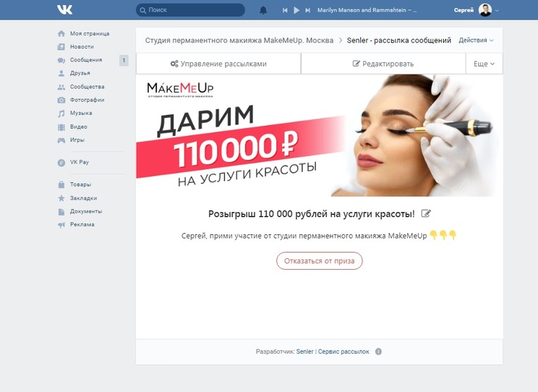Screen dimensions: 538x392
Task: Click the MakeMeUp studio logo
Action: pos(180,90)
